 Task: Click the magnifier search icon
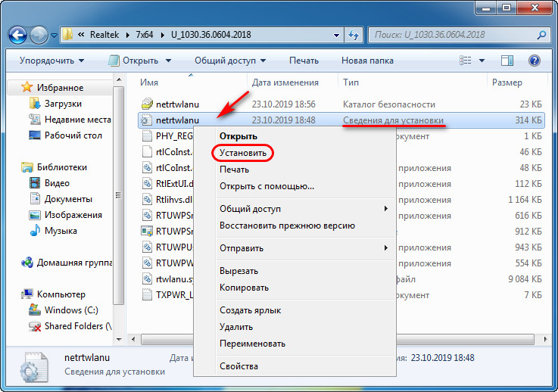point(541,35)
